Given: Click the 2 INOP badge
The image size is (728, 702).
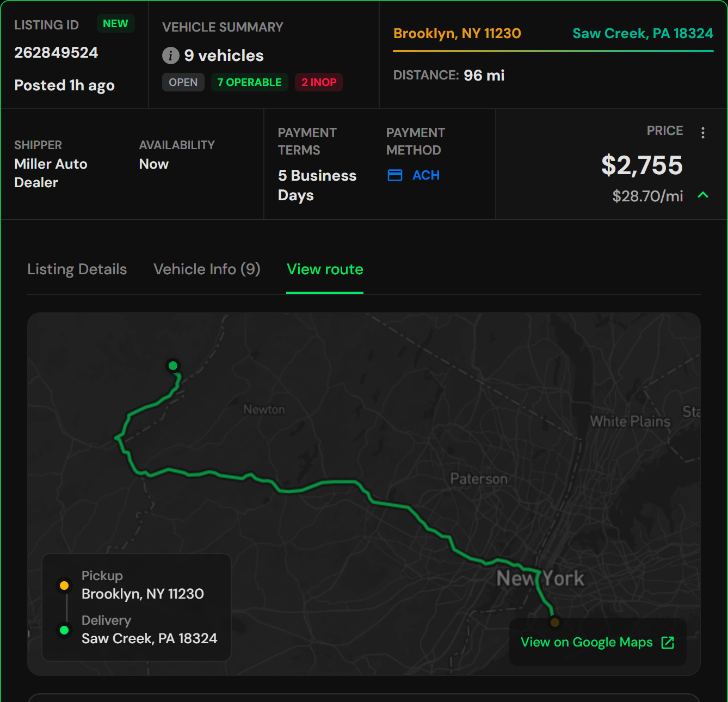Looking at the screenshot, I should [319, 82].
